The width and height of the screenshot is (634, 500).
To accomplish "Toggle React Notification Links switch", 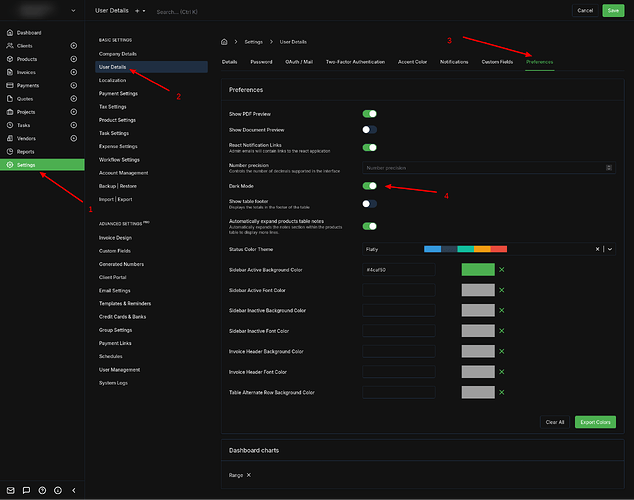I will click(x=370, y=148).
